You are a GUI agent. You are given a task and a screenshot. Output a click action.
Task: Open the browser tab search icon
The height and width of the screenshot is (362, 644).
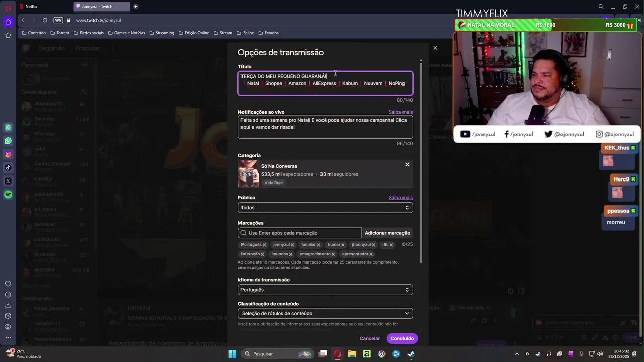coord(601,7)
